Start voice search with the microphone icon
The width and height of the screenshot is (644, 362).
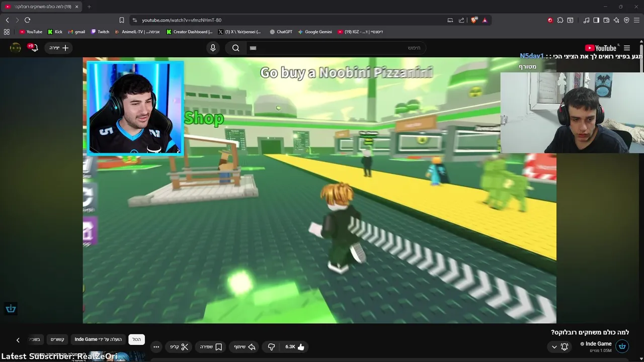pyautogui.click(x=213, y=48)
